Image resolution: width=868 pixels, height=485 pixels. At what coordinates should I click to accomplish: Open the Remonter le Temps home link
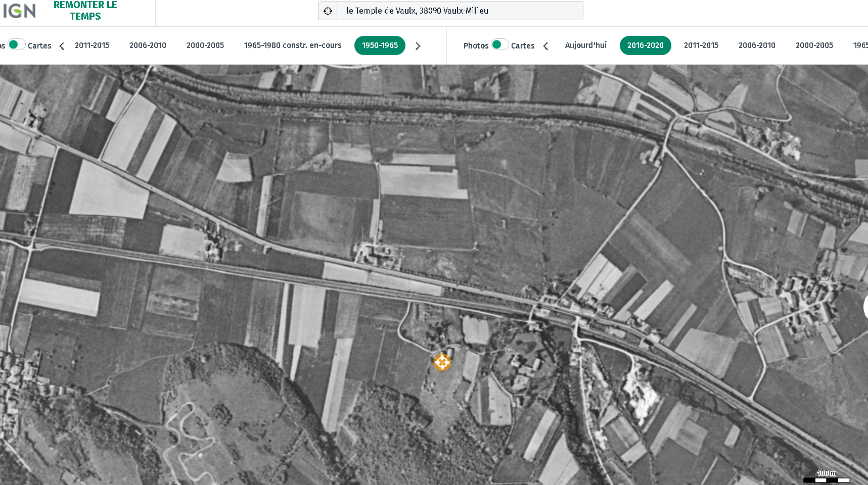[x=85, y=11]
